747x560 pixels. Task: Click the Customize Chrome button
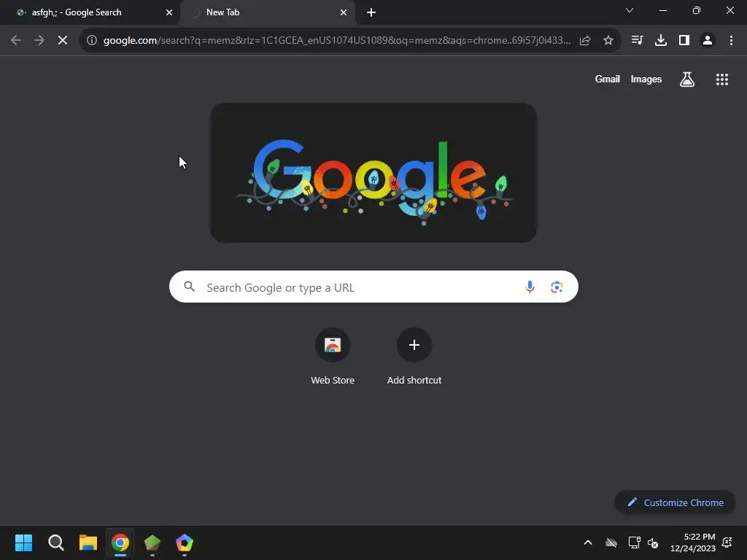[x=675, y=502]
